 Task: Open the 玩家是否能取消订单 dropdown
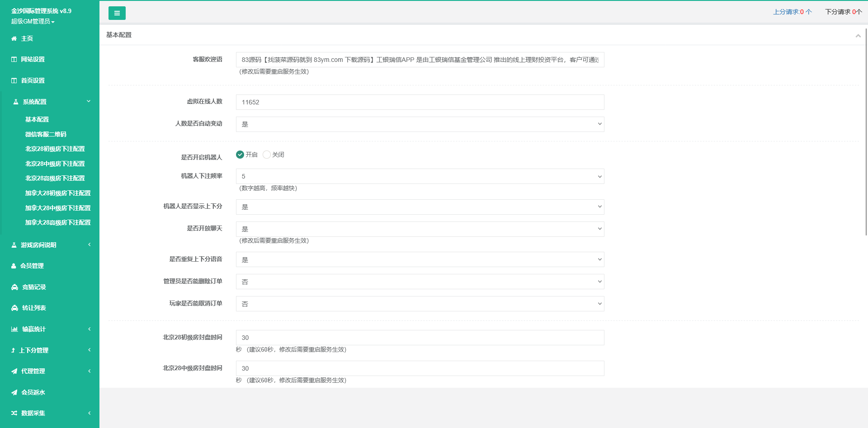420,304
